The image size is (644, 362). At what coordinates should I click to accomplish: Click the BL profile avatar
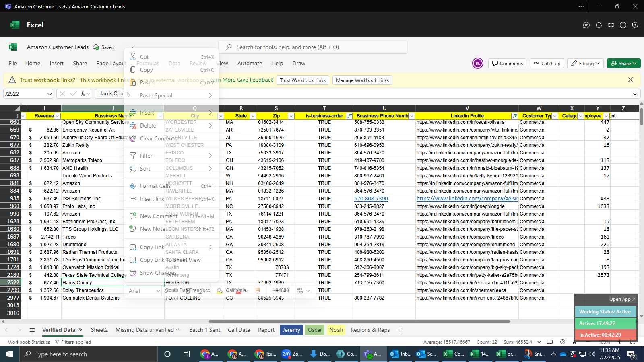coord(477,63)
